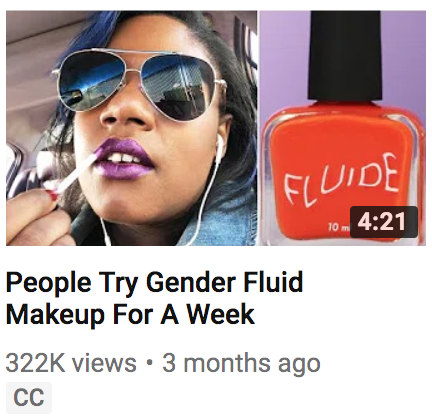Click the purple background behind the bottle

tap(283, 57)
